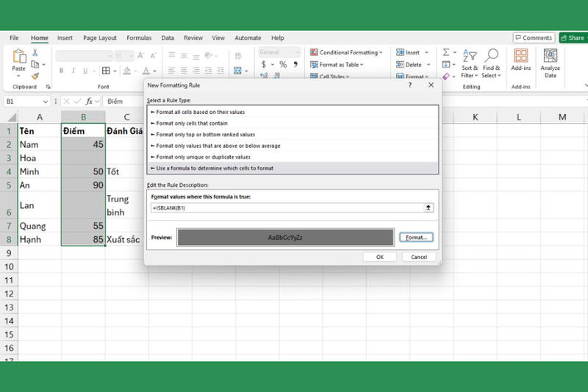Open the File menu tab
Screen dimensions: 588x392
point(14,38)
